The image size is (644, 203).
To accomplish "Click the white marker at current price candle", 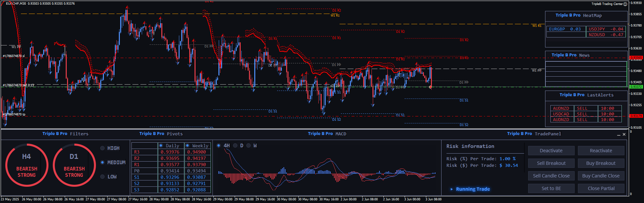I will [430, 87].
